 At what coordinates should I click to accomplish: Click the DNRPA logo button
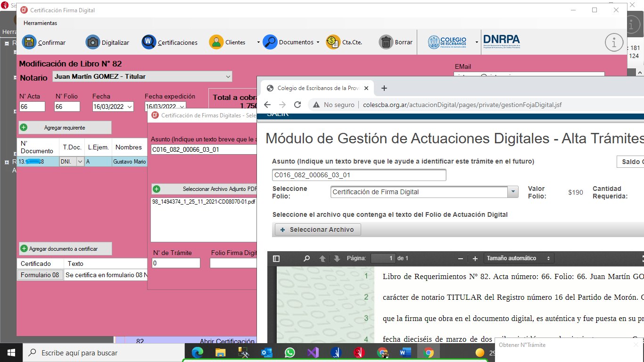pyautogui.click(x=502, y=42)
